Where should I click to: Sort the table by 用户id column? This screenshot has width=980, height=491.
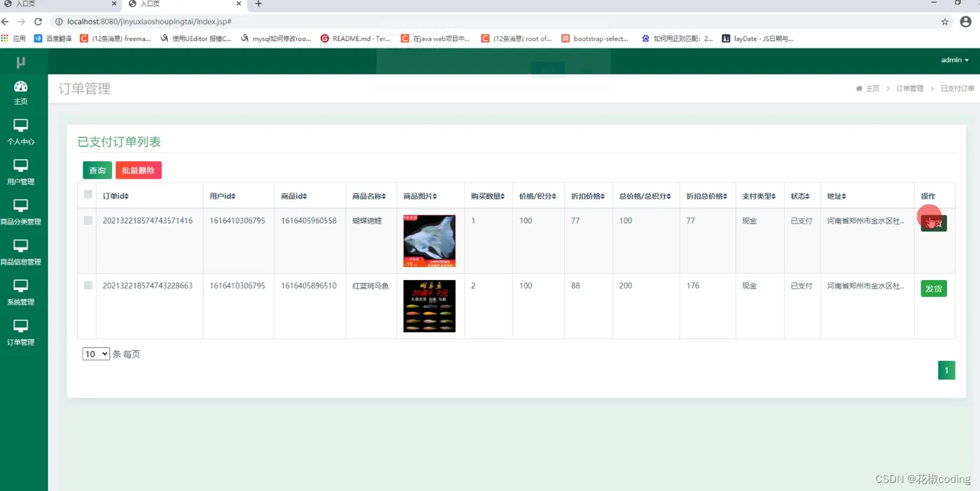click(x=223, y=196)
